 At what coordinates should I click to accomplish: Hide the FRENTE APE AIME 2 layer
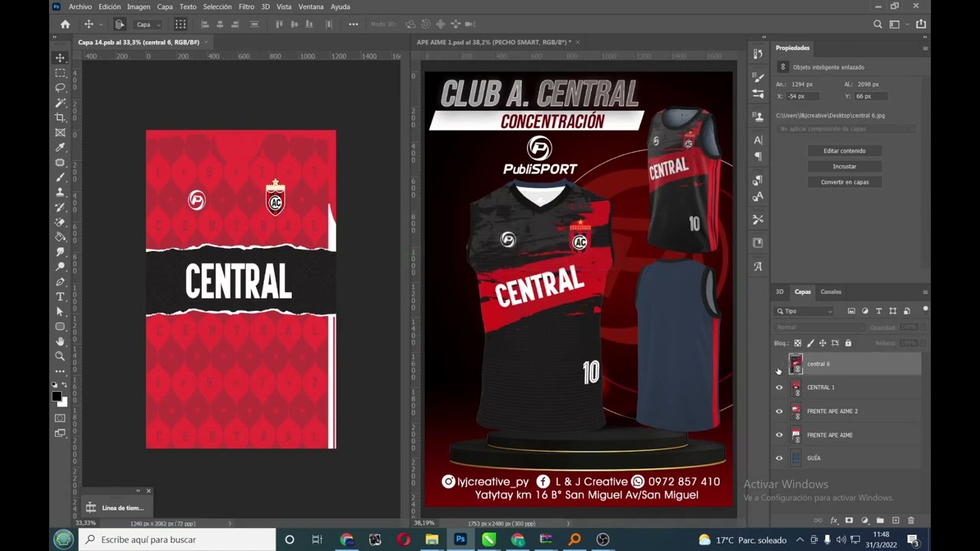[x=779, y=412]
